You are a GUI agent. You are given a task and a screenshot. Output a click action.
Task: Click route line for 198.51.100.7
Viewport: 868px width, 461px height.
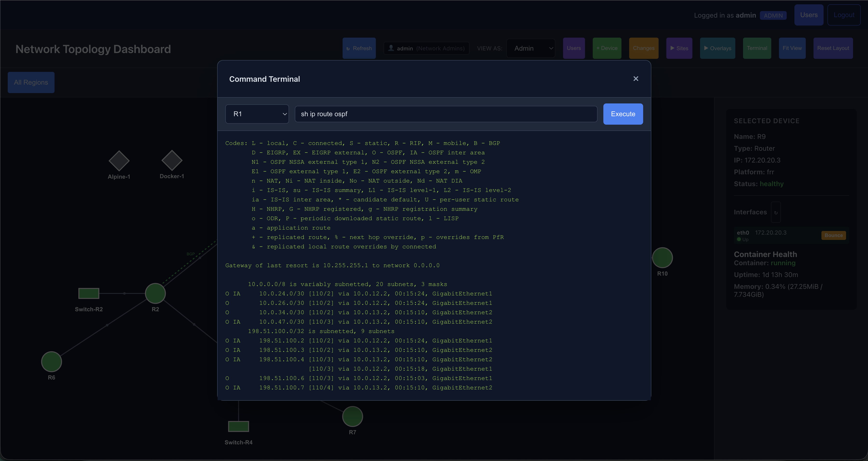pos(359,388)
